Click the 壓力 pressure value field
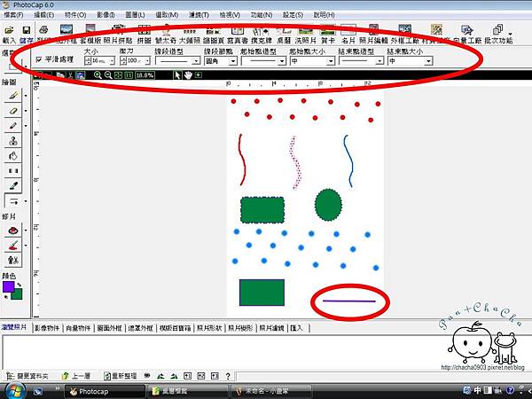The width and height of the screenshot is (532, 399). (135, 60)
